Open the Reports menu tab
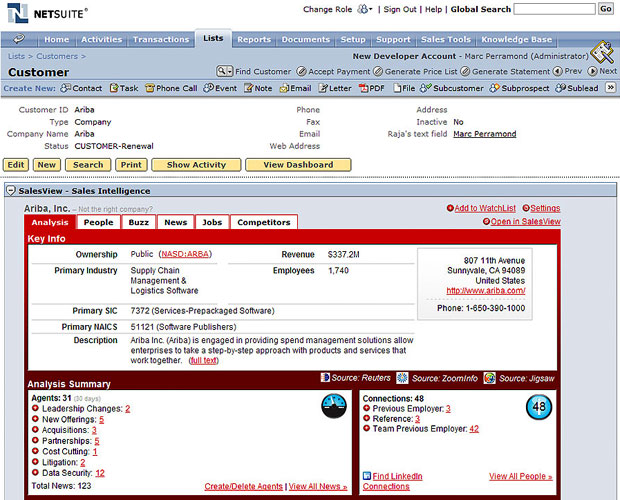620x500 pixels. coord(254,40)
